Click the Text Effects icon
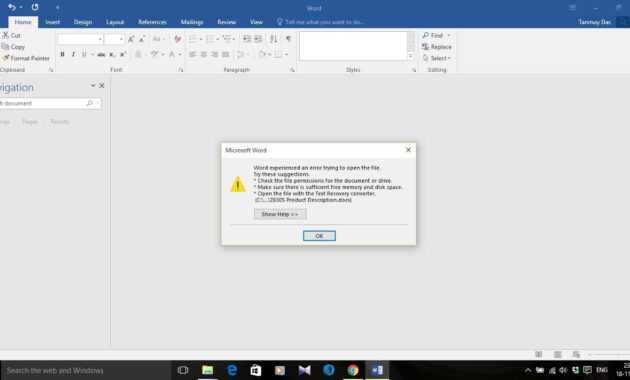Screen dimensions: 630x380 139,54
